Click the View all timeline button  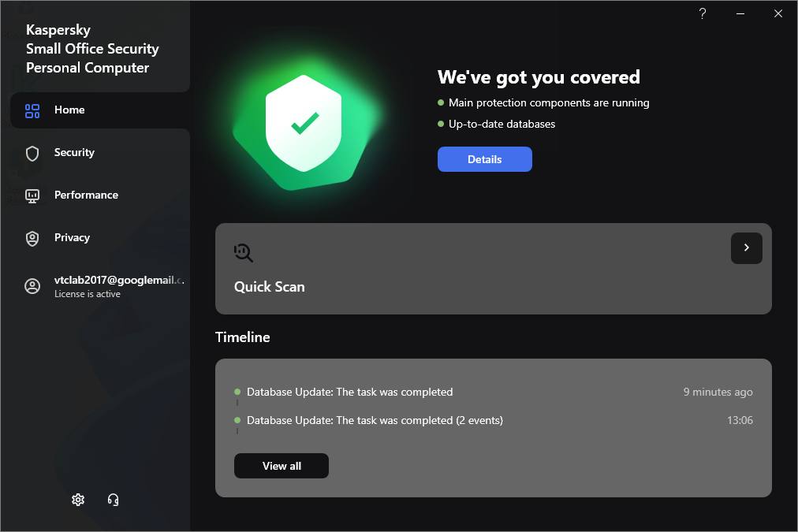282,466
